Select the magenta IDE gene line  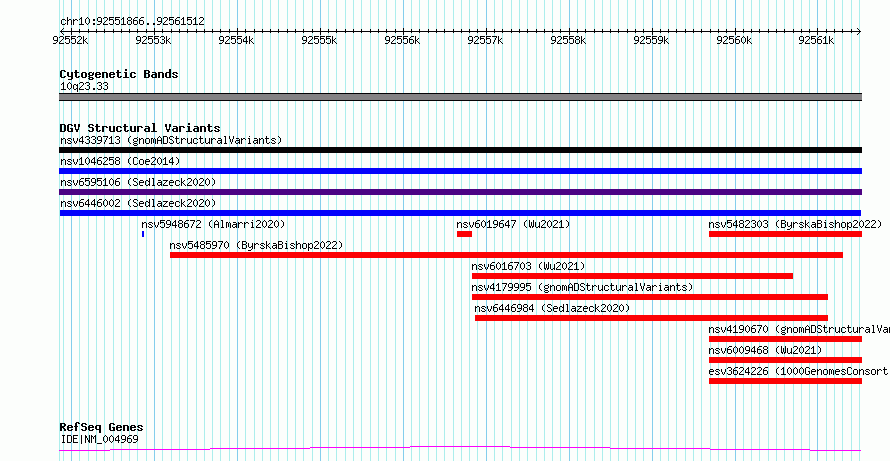pyautogui.click(x=460, y=449)
